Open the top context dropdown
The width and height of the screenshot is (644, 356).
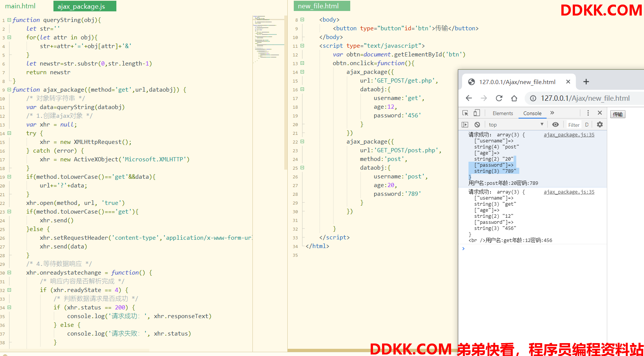click(516, 125)
